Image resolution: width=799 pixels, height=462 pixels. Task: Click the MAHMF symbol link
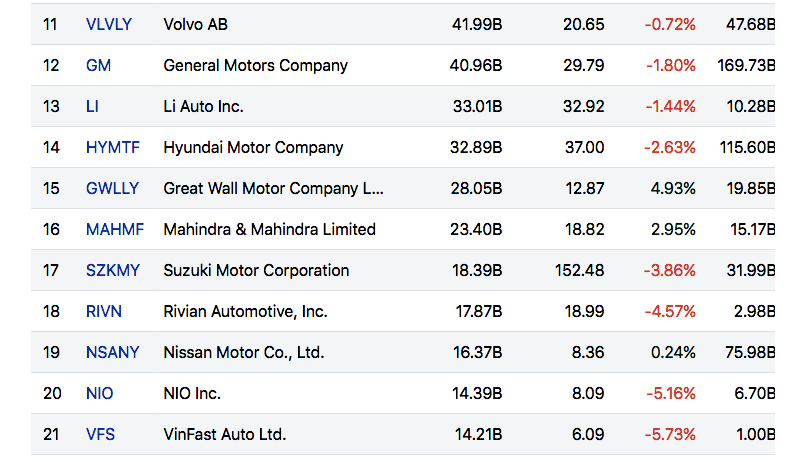[115, 229]
